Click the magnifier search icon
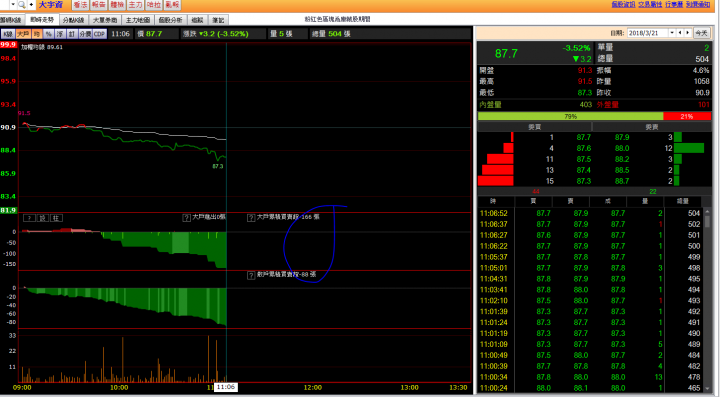The image size is (720, 397). click(x=22, y=5)
